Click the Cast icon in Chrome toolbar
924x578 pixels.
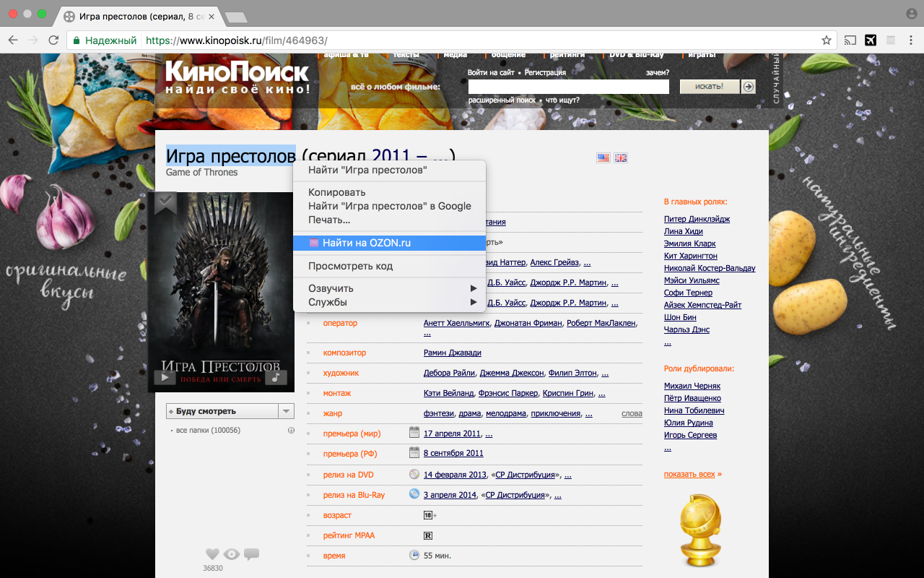(x=850, y=40)
